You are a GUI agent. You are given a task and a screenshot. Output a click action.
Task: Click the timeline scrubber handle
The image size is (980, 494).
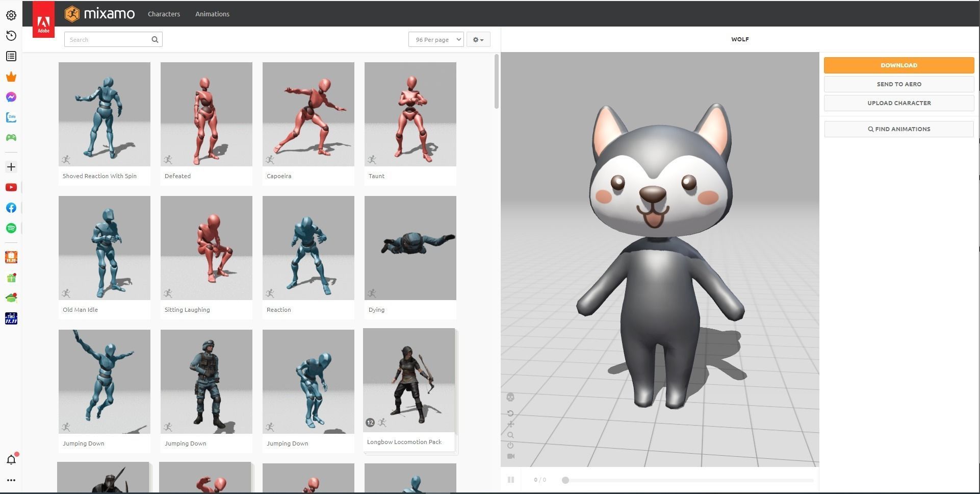tap(565, 480)
